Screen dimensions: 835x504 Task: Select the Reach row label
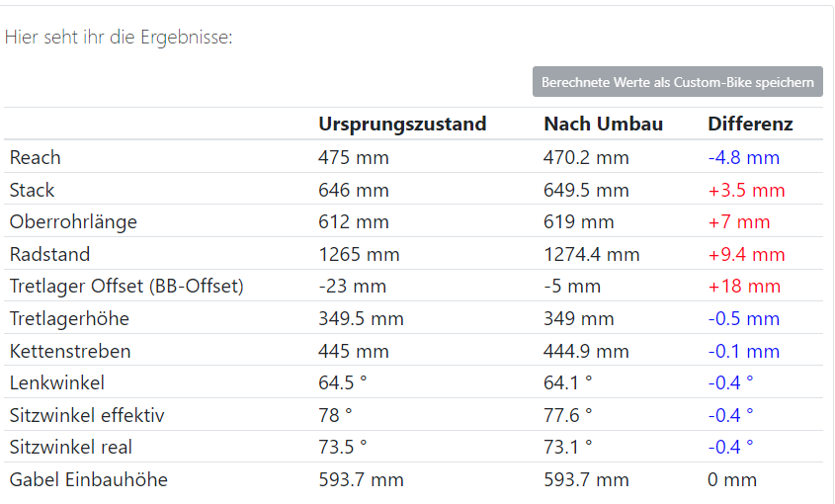tap(35, 157)
